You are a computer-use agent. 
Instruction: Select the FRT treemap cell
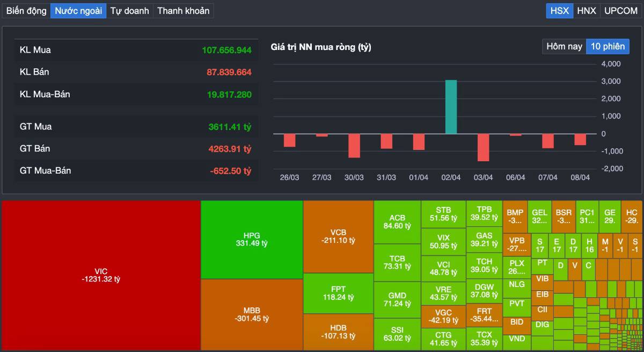(x=484, y=315)
